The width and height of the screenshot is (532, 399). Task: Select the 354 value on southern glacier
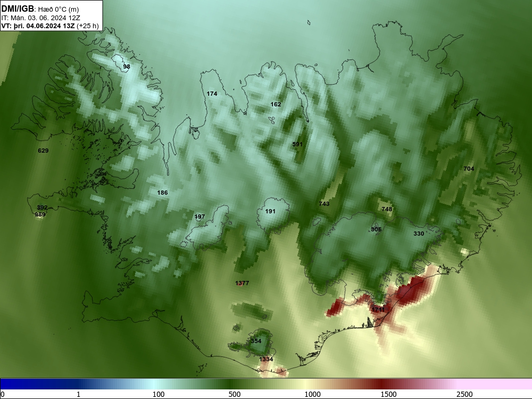pos(256,341)
